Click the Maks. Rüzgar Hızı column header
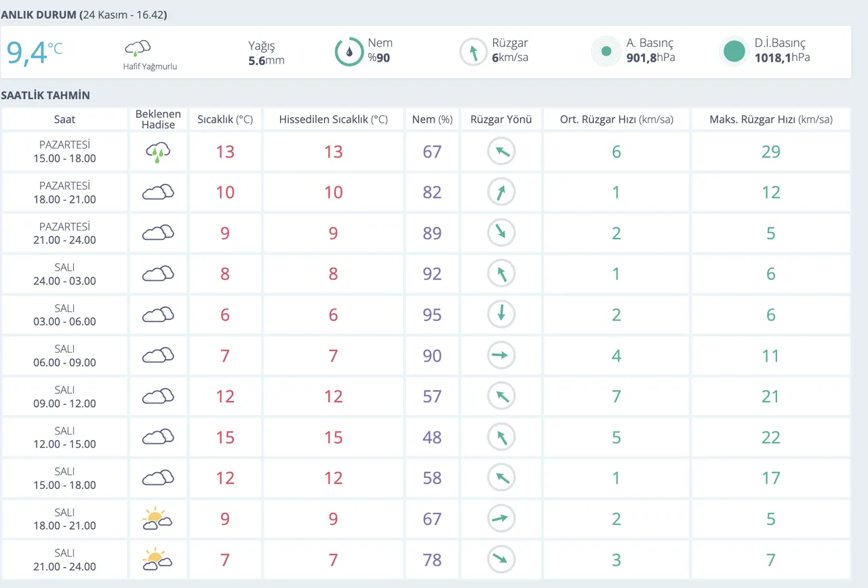Screen dimensions: 868x588 pos(770,119)
